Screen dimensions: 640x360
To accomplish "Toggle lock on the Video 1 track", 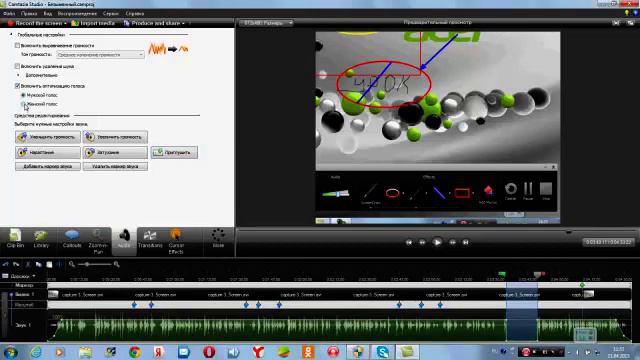I will [x=11, y=294].
